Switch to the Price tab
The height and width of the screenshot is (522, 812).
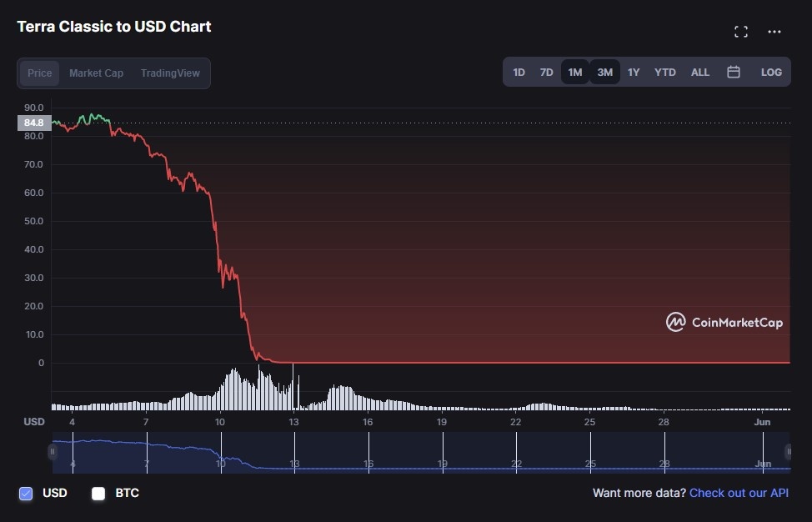point(39,73)
